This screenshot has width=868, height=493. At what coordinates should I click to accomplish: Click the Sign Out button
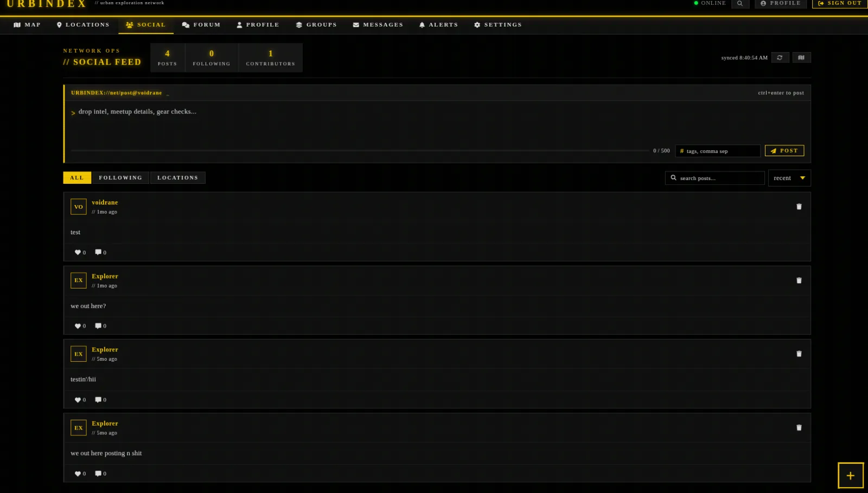(840, 3)
